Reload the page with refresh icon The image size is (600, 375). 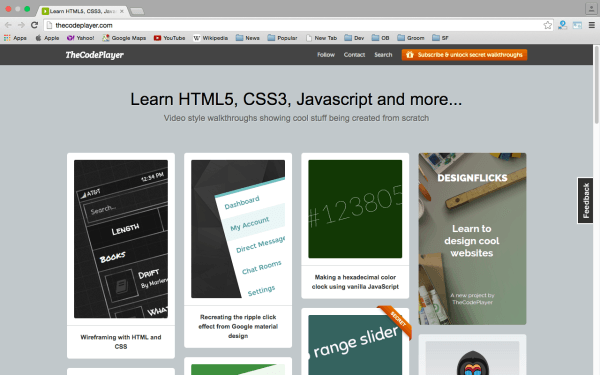[34, 25]
